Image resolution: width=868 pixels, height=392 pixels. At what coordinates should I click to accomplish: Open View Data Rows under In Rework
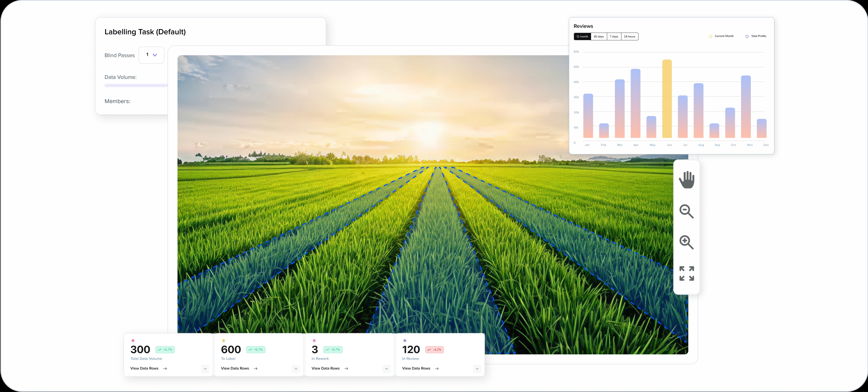[x=325, y=368]
